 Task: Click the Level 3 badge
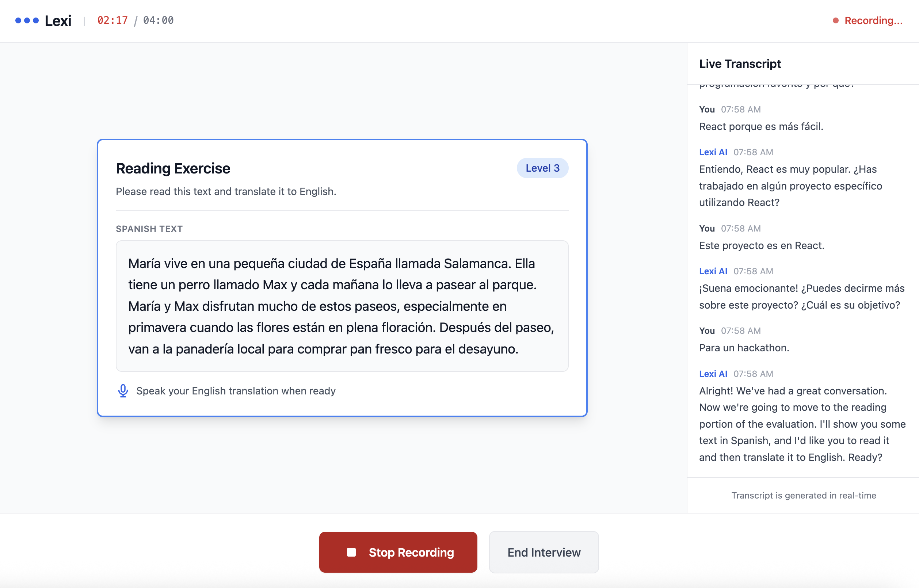542,168
